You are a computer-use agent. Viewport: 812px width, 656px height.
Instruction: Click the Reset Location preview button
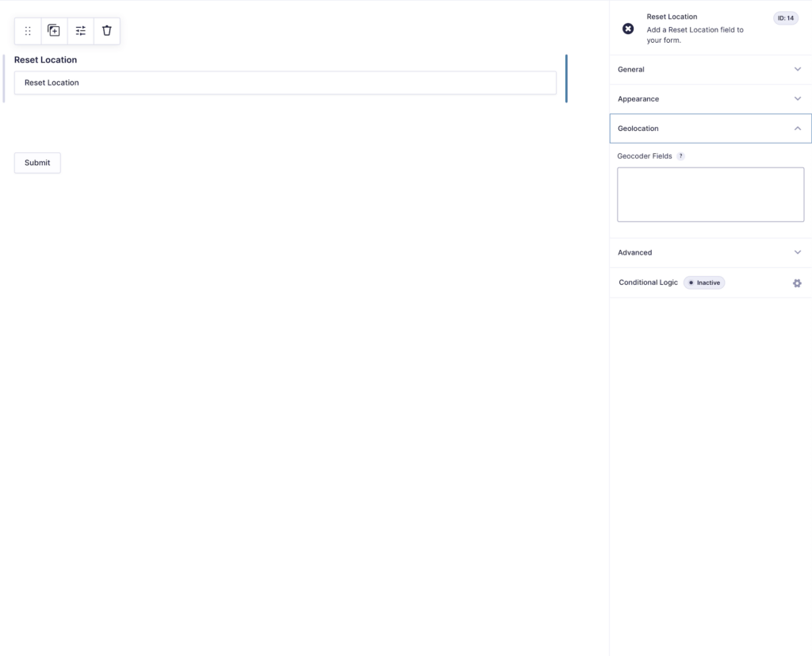[285, 82]
